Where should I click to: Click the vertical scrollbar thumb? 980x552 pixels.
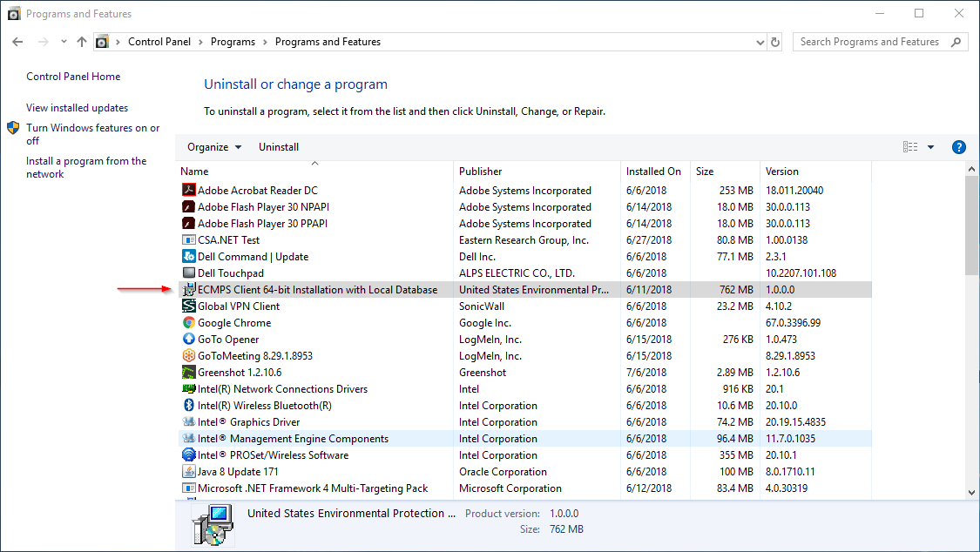pos(971,226)
